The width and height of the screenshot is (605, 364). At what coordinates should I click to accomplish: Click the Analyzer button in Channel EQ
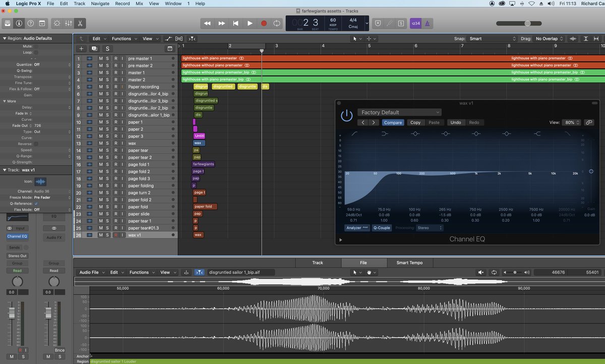(x=357, y=228)
